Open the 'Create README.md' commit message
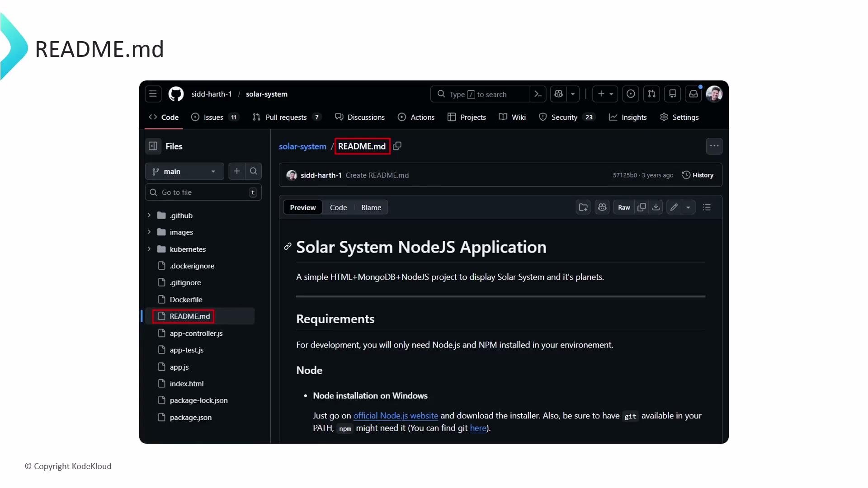Viewport: 868px width, 488px height. [377, 175]
